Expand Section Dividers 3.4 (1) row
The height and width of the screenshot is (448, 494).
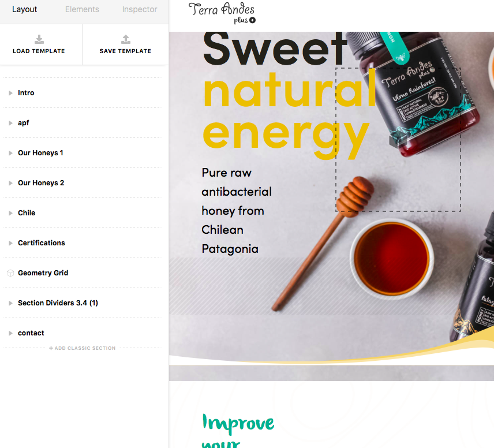[10, 303]
